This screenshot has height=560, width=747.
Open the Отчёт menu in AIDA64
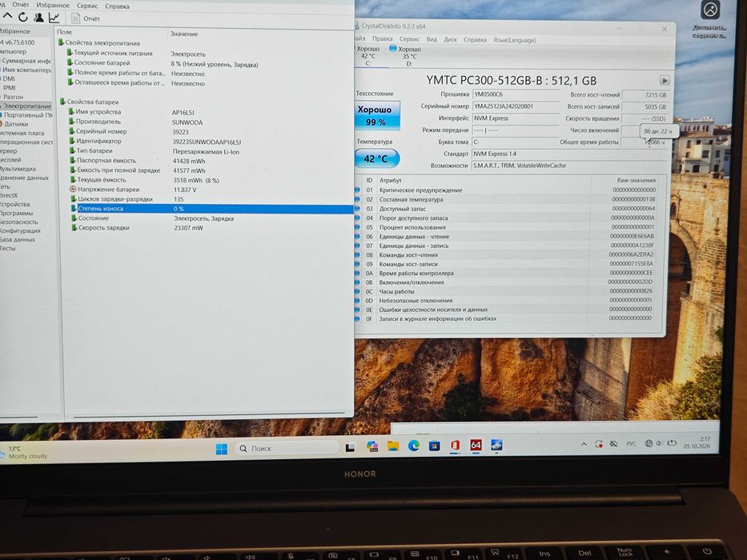pos(20,6)
